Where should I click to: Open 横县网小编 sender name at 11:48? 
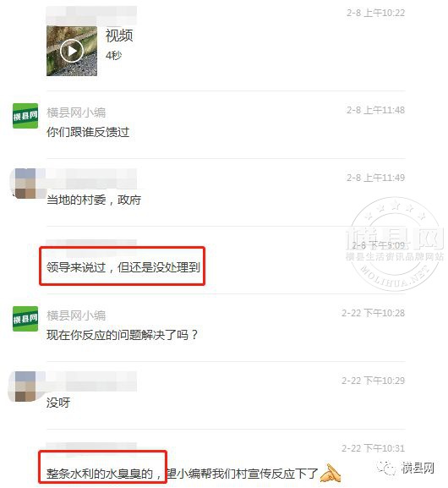[76, 112]
